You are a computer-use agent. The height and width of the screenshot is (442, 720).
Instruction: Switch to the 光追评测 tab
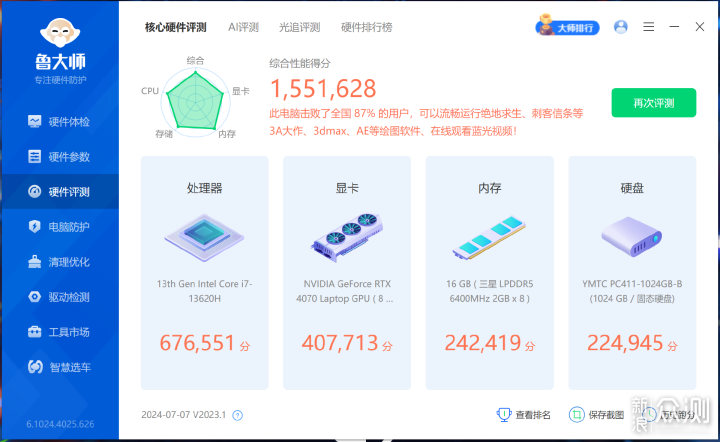pos(299,28)
